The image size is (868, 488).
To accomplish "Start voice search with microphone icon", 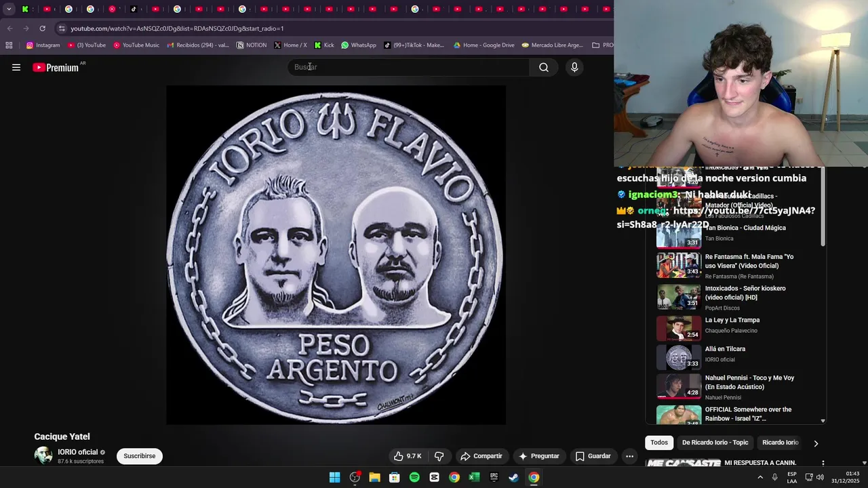I will 574,67.
